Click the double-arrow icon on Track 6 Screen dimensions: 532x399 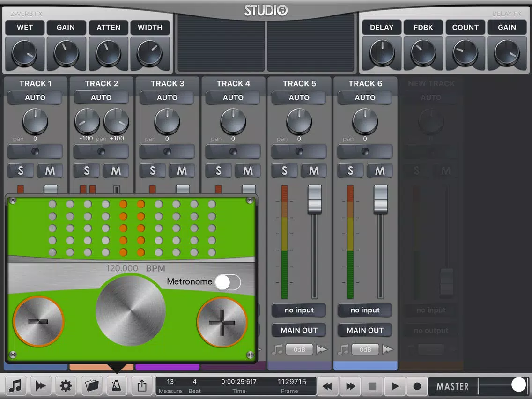click(387, 349)
